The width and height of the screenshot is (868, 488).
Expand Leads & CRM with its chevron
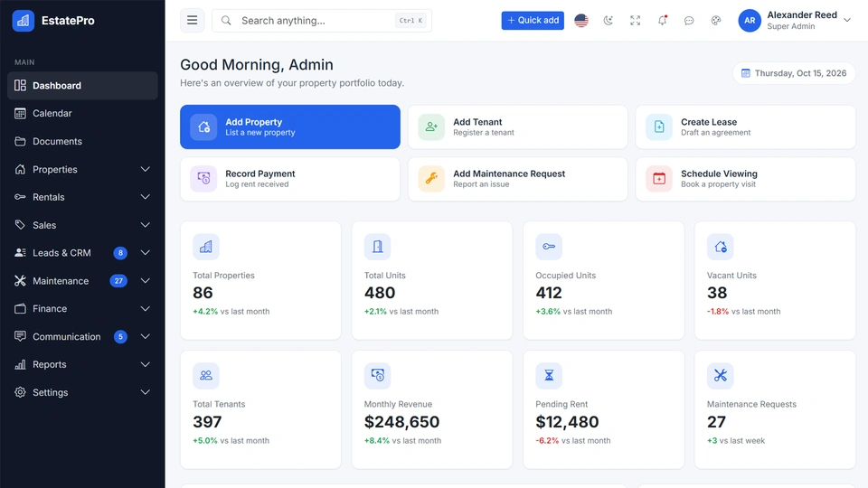145,253
